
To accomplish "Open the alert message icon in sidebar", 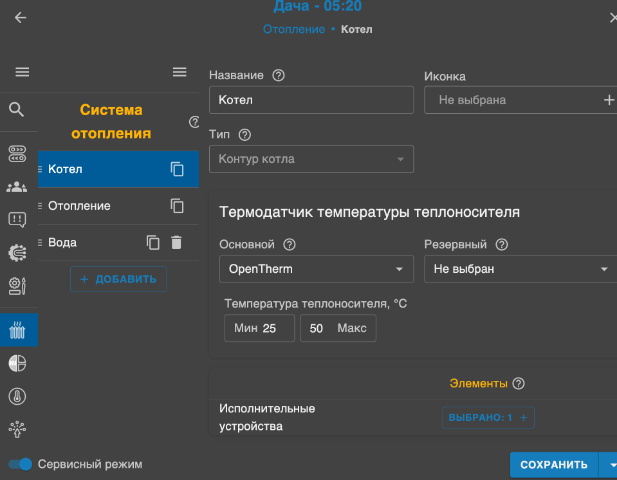I will click(x=17, y=220).
